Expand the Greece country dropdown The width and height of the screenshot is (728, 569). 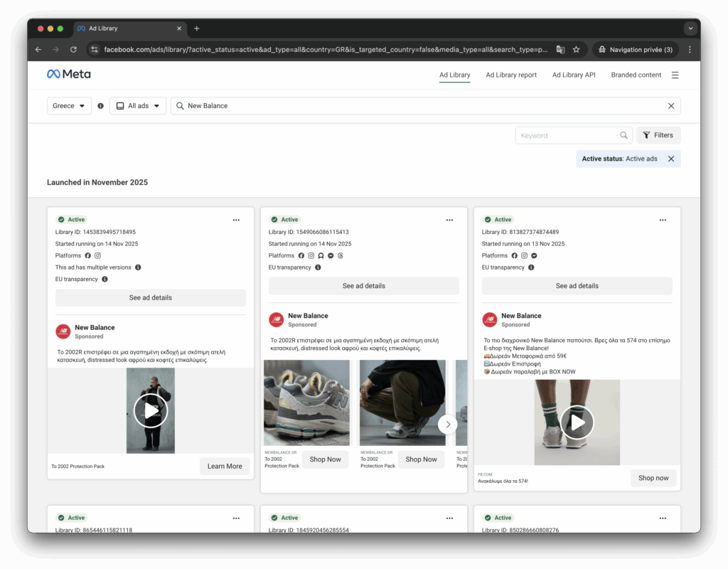[x=70, y=106]
